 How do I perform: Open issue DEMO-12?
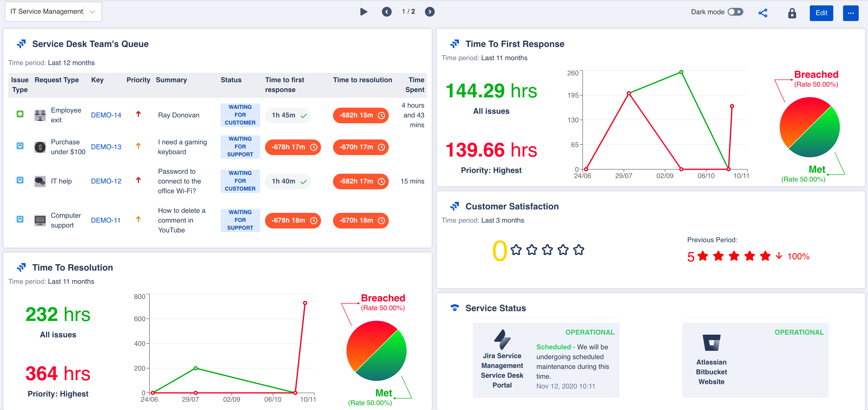106,181
